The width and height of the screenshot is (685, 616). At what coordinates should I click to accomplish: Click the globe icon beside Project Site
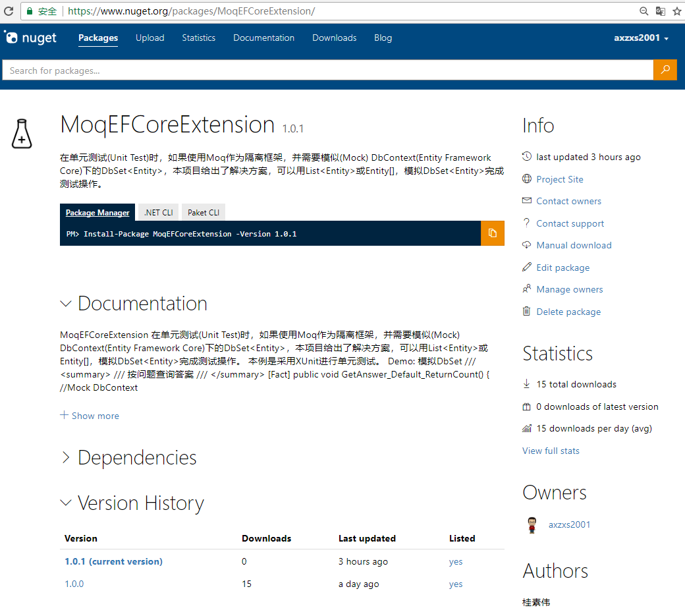click(x=527, y=179)
